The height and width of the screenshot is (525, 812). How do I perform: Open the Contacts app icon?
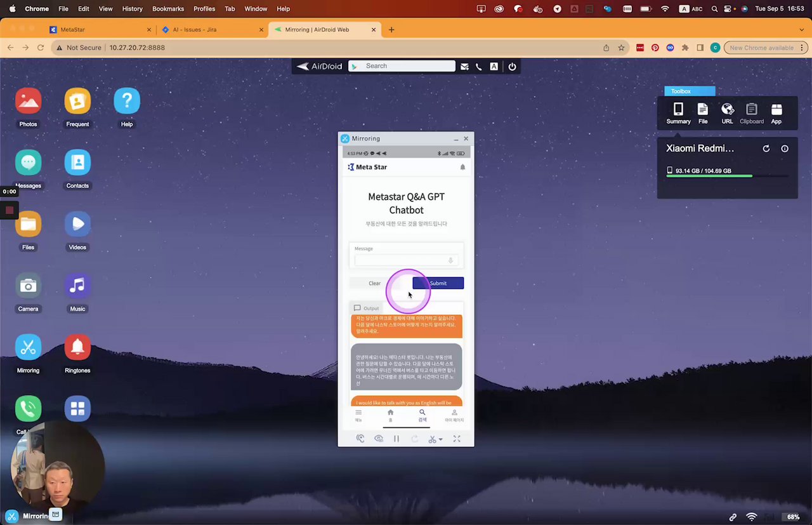(77, 163)
